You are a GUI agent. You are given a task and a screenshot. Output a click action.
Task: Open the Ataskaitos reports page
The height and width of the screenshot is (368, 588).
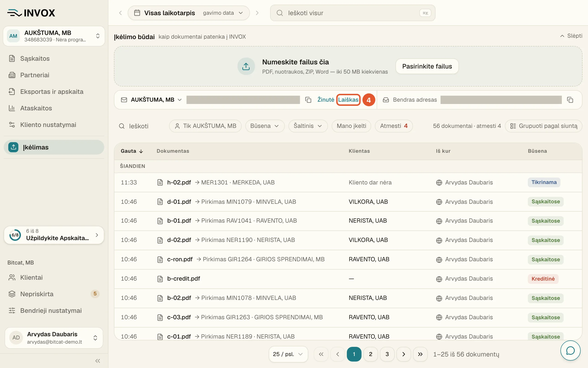tap(54, 108)
